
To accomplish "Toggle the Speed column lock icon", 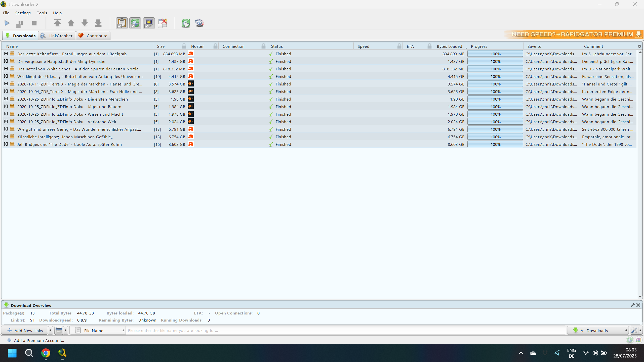I will click(399, 46).
